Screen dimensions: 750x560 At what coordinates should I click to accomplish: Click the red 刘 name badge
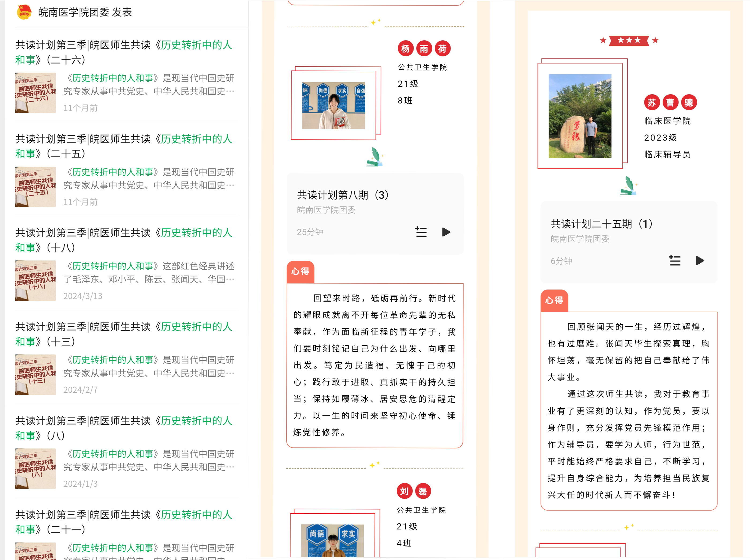click(404, 491)
